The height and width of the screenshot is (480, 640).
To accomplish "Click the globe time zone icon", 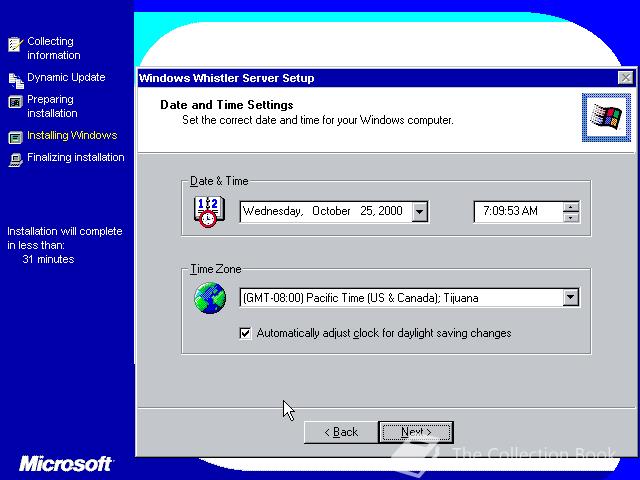I will tap(210, 299).
